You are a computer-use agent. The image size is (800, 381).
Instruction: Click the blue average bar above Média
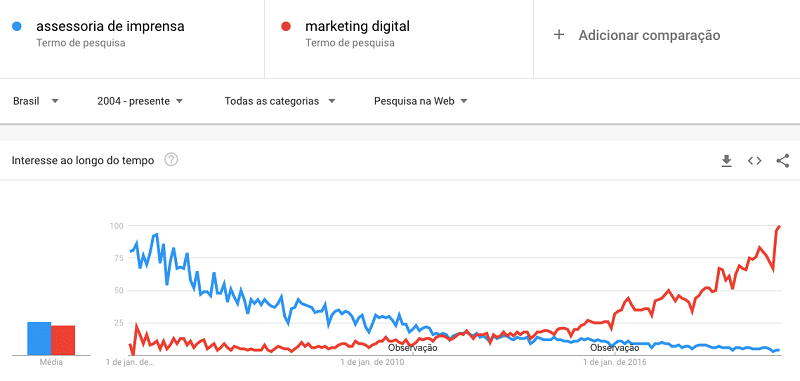tap(39, 338)
